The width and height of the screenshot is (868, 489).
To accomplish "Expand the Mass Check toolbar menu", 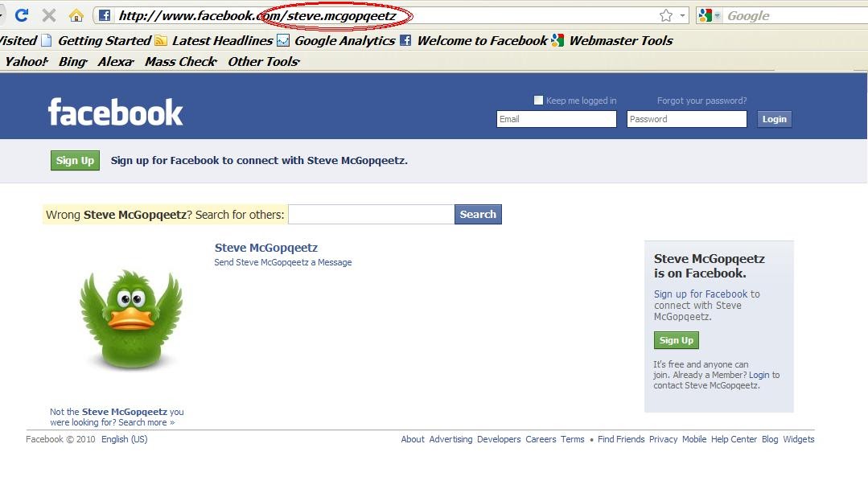I will coord(181,61).
